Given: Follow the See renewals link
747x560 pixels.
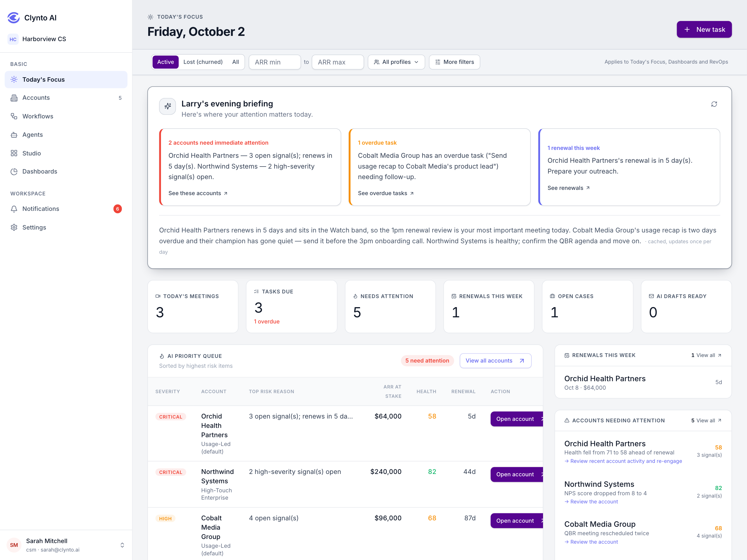Looking at the screenshot, I should click(568, 188).
